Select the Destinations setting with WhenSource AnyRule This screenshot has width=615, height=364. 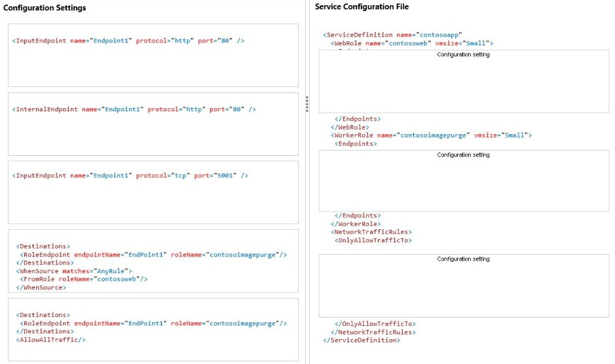tap(153, 261)
